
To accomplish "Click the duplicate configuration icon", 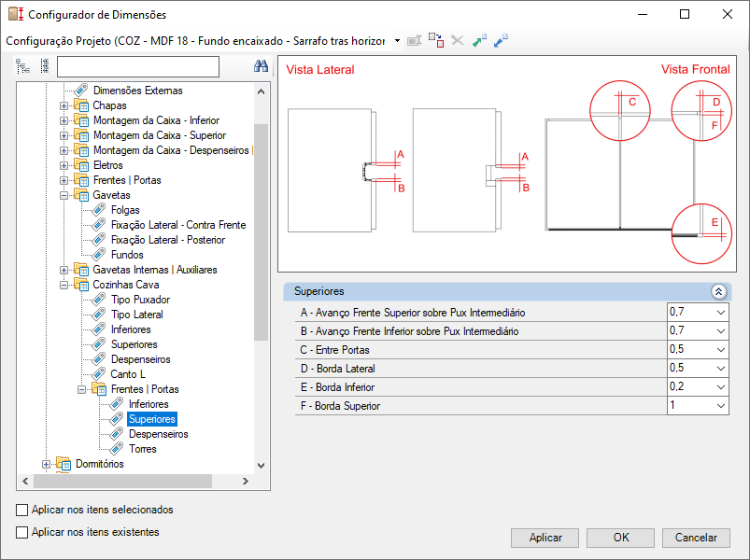I will [436, 41].
